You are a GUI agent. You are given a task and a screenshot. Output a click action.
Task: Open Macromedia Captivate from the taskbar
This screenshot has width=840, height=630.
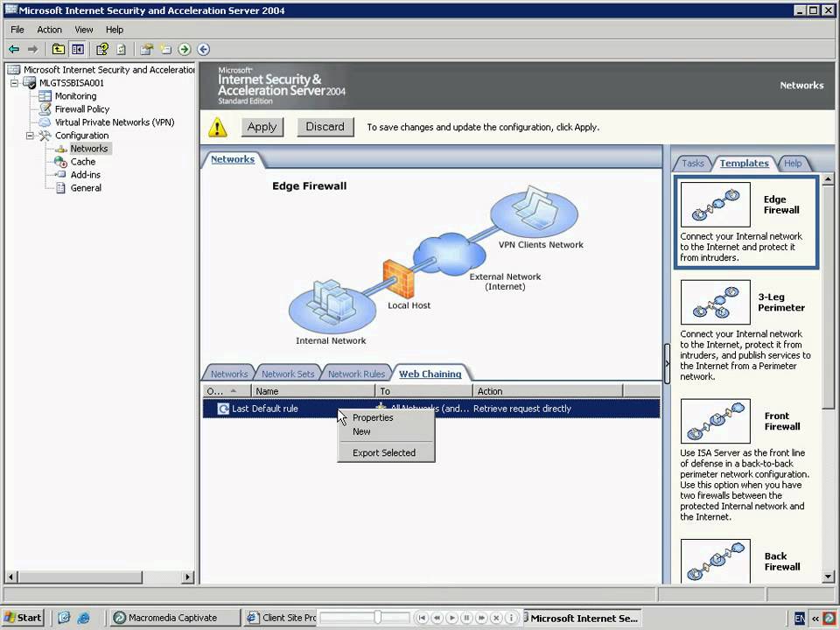173,618
